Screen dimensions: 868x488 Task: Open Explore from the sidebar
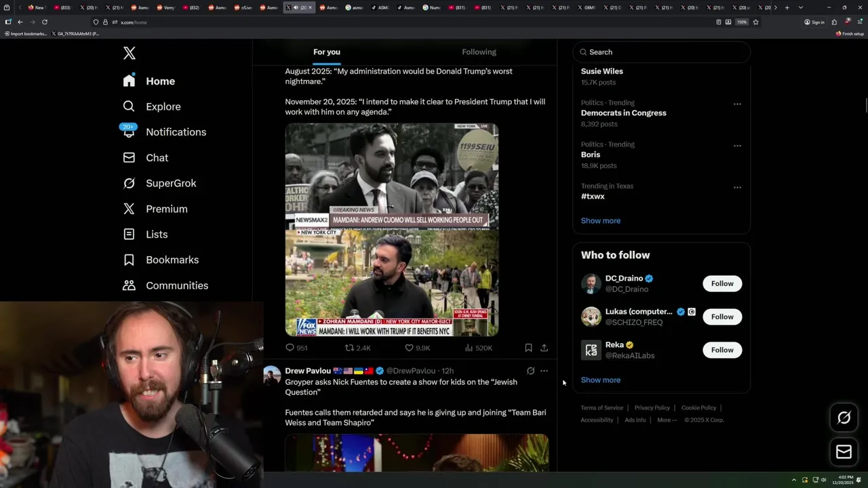152,106
